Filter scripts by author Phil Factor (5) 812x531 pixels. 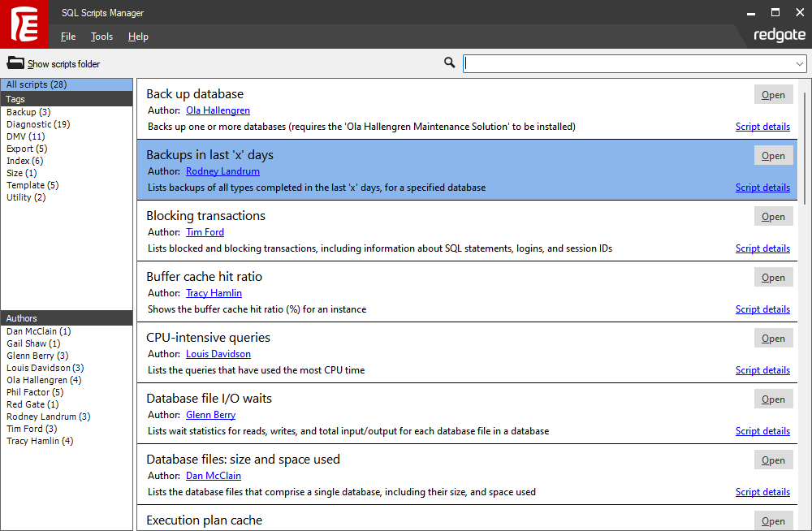point(35,392)
